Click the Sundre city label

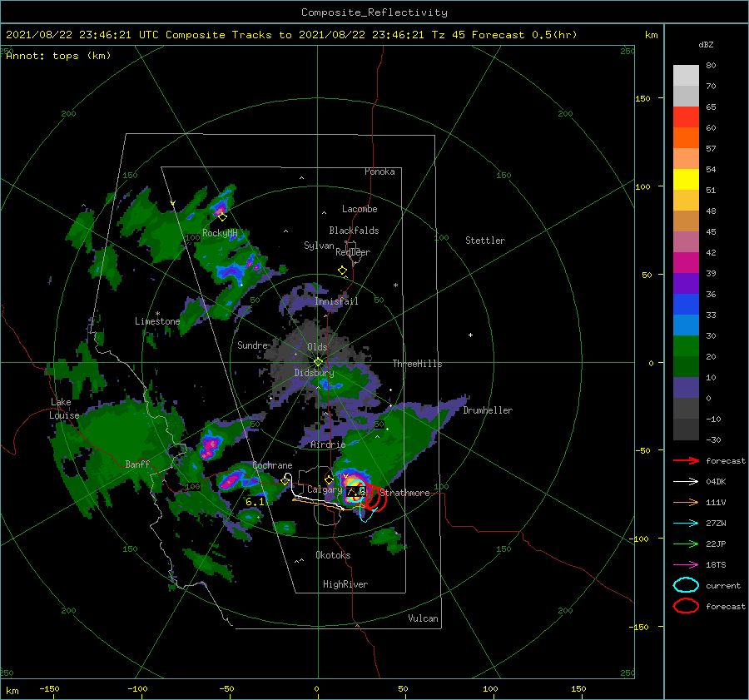(252, 345)
